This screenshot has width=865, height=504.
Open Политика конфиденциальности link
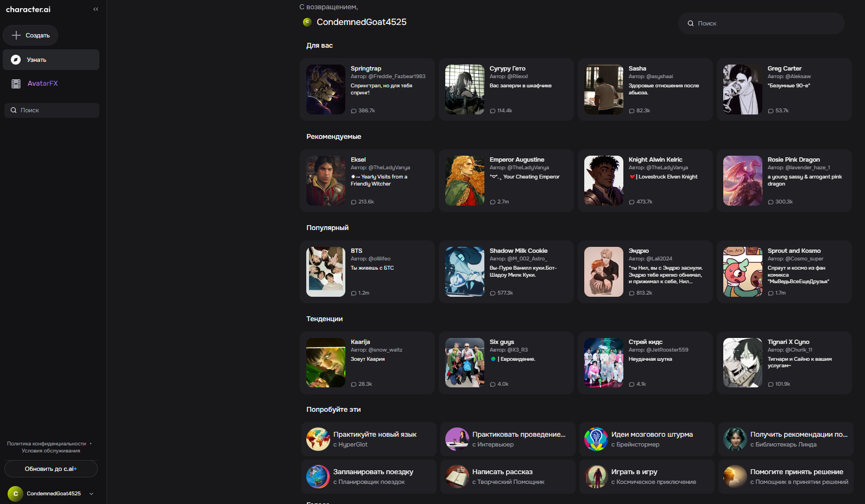(47, 444)
